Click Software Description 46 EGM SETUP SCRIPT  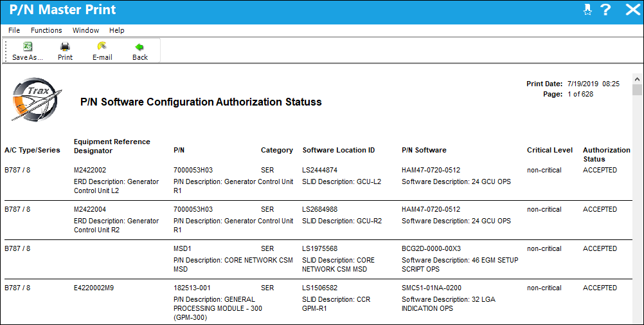[x=460, y=265]
